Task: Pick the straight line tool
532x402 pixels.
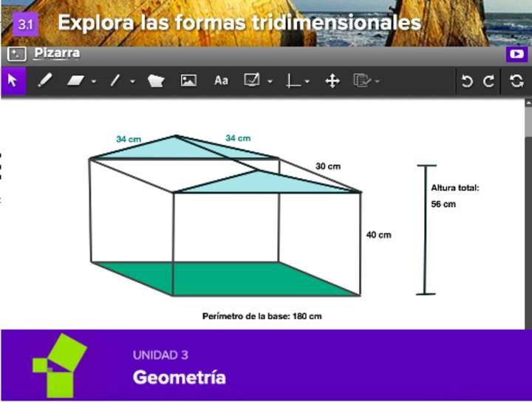Action: pyautogui.click(x=115, y=81)
